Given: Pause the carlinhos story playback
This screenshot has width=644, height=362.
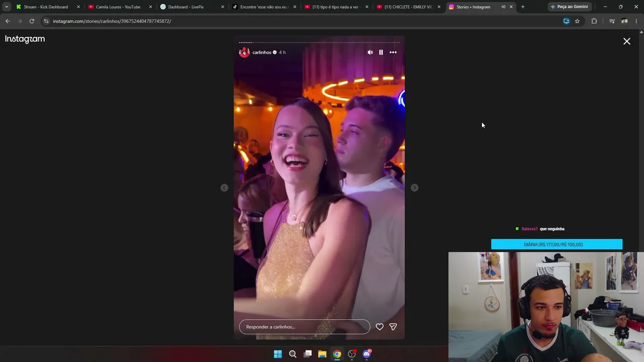Looking at the screenshot, I should (381, 52).
